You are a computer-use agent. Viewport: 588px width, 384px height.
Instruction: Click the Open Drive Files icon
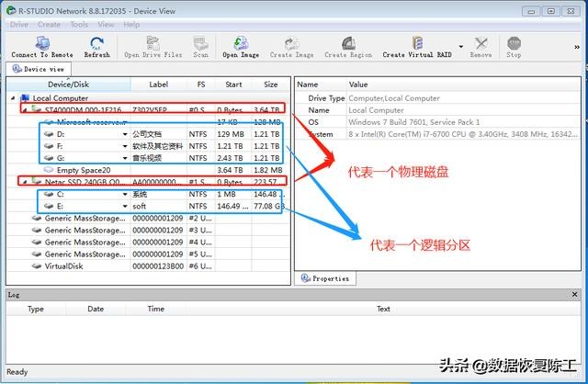tap(153, 47)
